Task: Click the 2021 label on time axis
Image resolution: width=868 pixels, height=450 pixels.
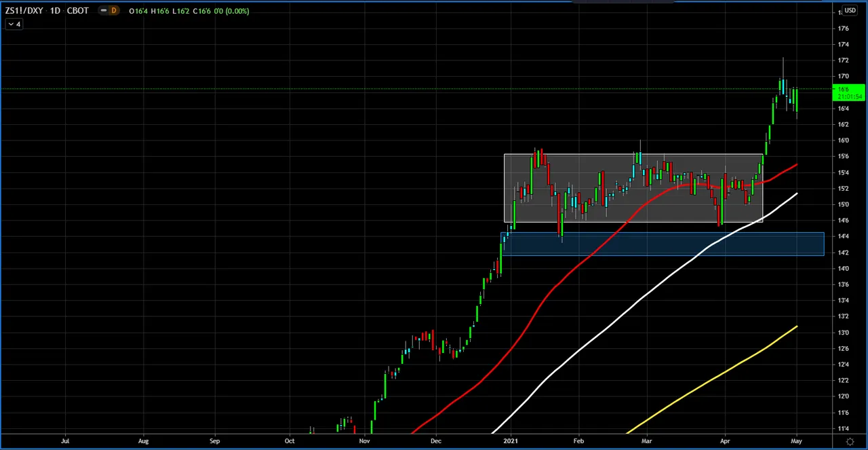Action: point(511,441)
